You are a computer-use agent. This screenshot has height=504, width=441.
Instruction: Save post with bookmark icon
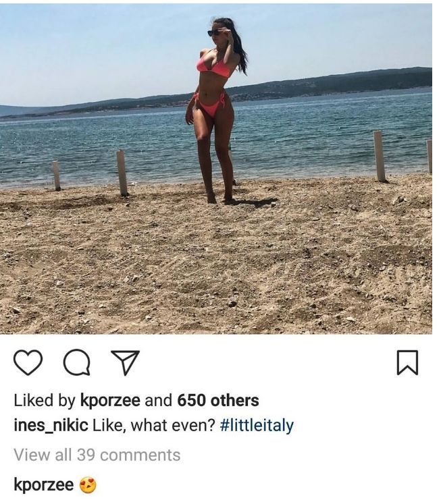point(407,363)
